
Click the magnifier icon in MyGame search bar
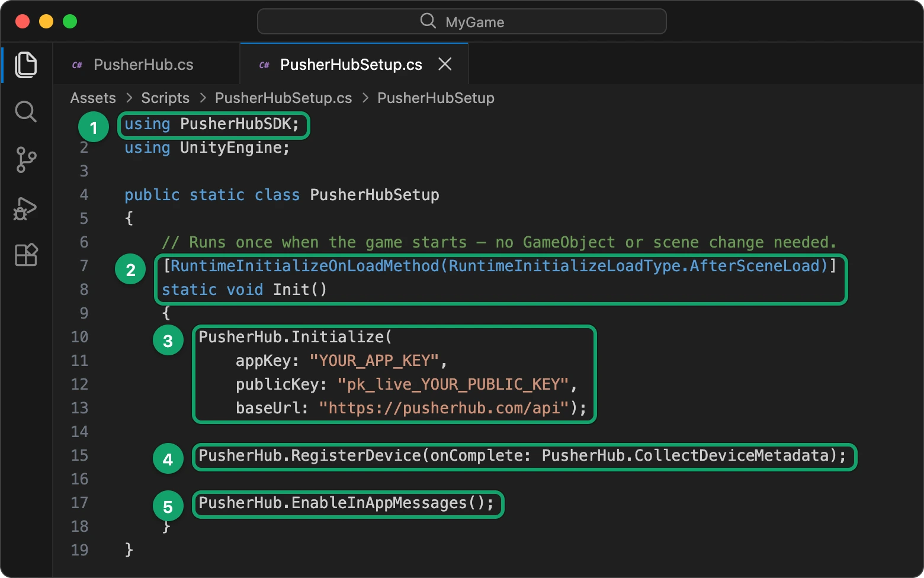coord(428,21)
